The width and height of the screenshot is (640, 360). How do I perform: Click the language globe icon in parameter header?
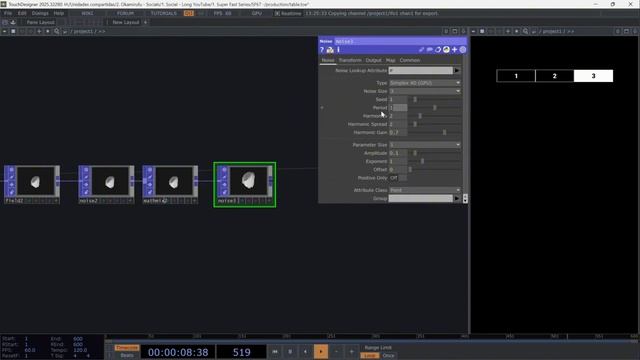coord(446,50)
